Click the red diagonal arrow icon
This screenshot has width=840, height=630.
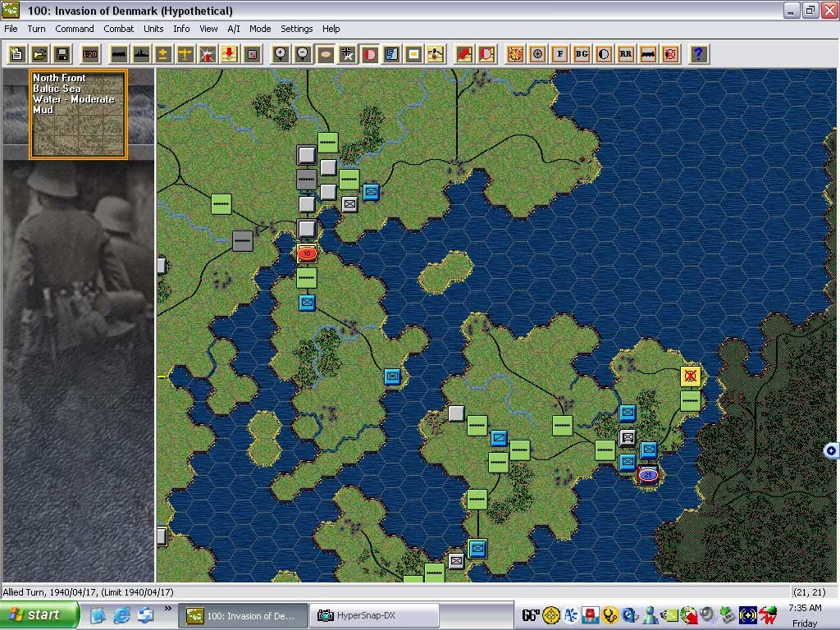[464, 54]
